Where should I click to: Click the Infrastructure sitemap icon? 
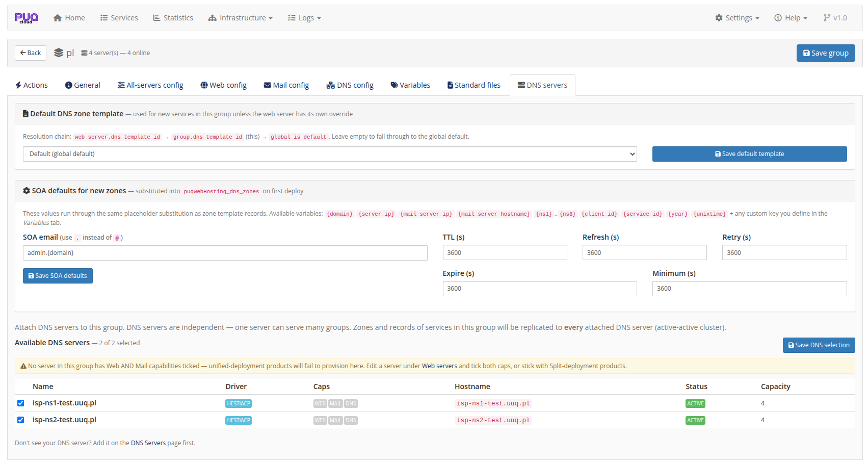pyautogui.click(x=213, y=18)
